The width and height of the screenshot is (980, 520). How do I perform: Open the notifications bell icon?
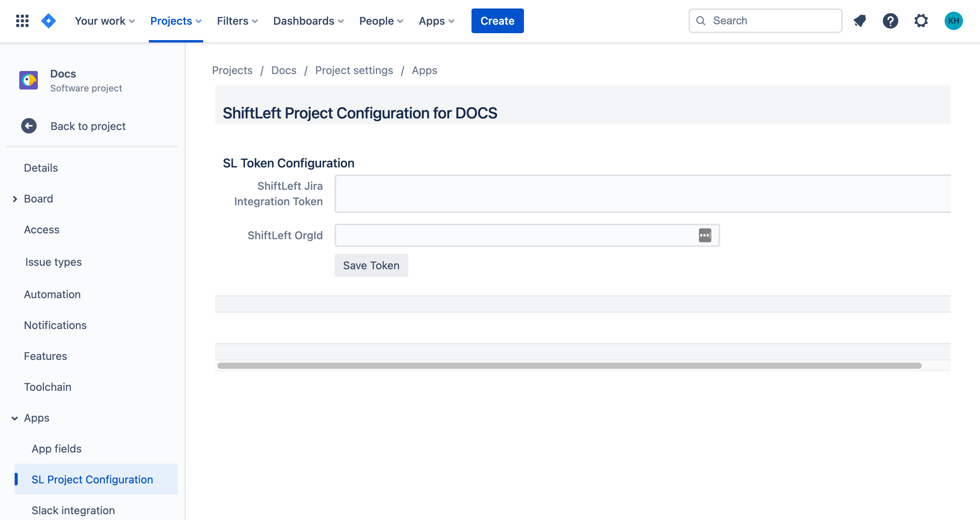coord(860,21)
